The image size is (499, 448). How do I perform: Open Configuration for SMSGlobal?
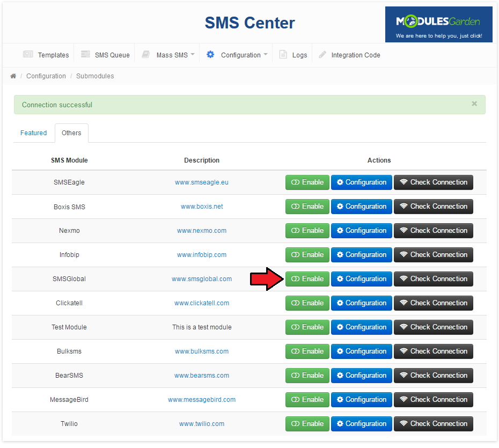pyautogui.click(x=362, y=279)
